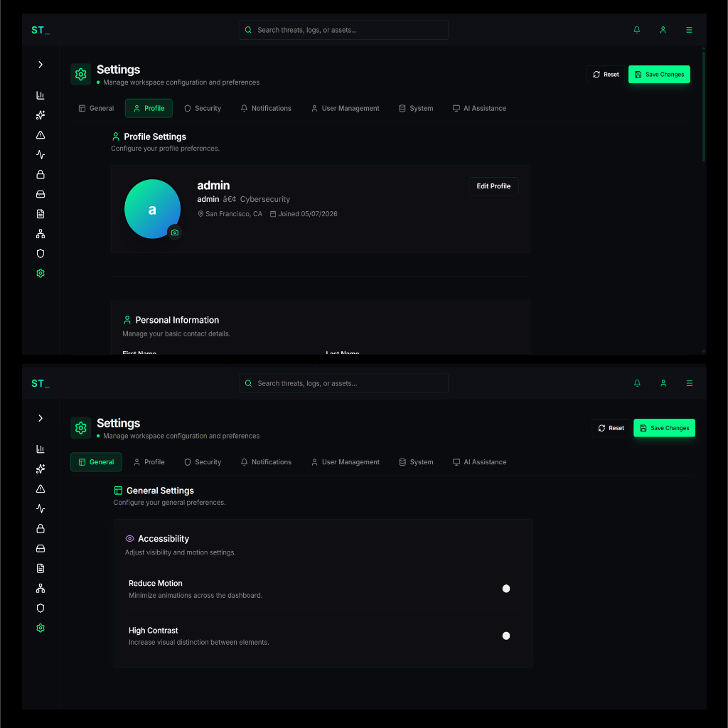Open the sparkles sidebar icon in the Profile view

[x=41, y=115]
